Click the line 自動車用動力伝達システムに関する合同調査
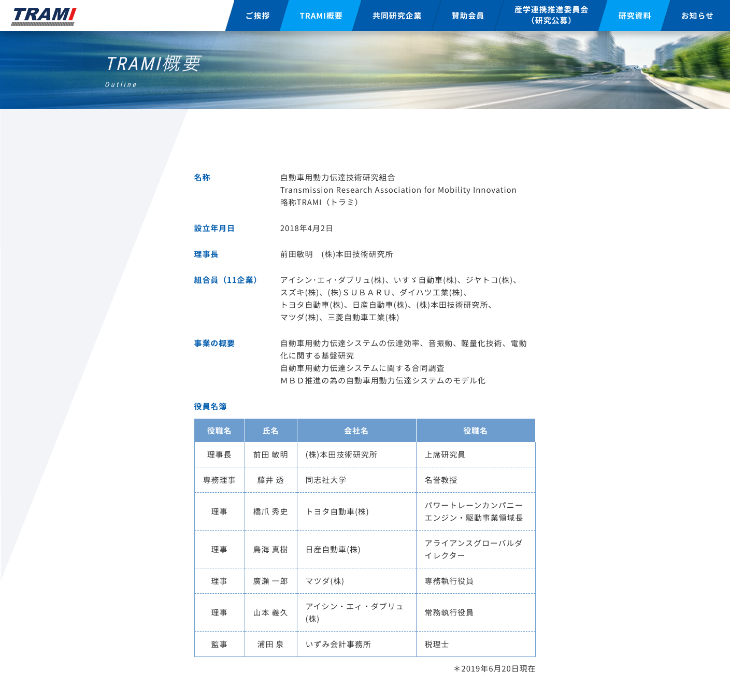The image size is (730, 700). pyautogui.click(x=363, y=368)
